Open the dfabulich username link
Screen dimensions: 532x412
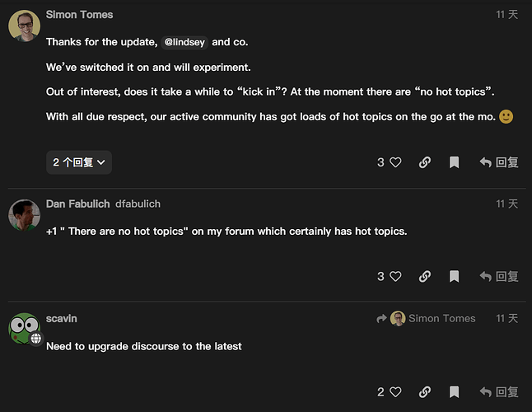(x=138, y=204)
